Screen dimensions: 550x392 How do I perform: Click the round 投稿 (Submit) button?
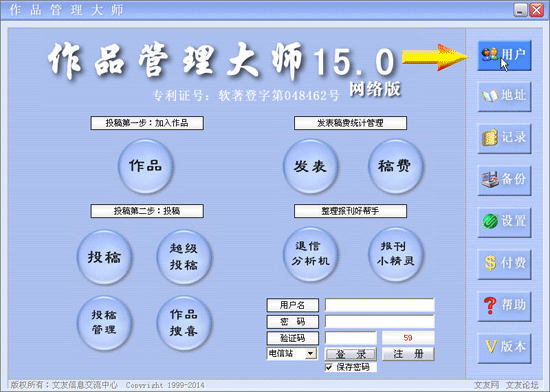[x=105, y=257]
